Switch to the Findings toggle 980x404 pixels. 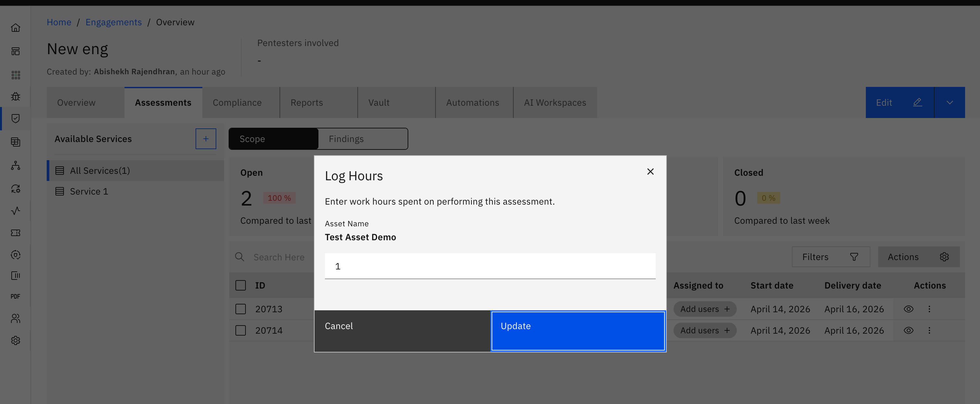click(x=363, y=139)
